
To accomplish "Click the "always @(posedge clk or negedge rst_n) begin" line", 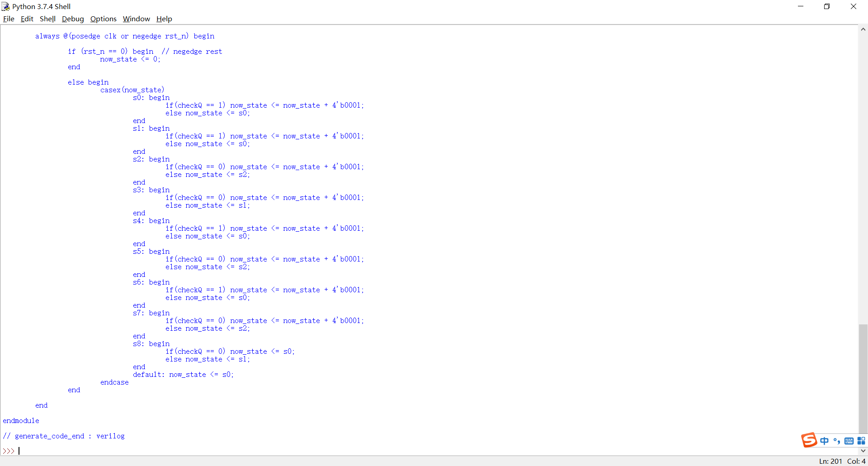I will [x=125, y=36].
